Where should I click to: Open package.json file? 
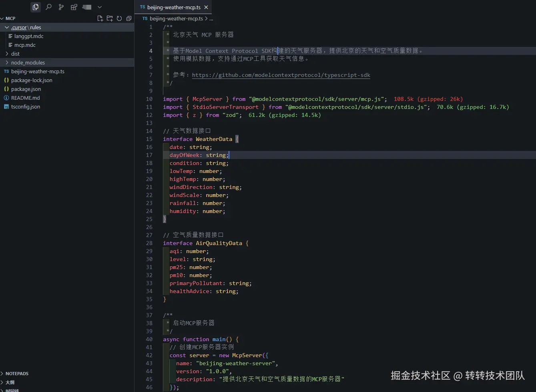point(26,89)
